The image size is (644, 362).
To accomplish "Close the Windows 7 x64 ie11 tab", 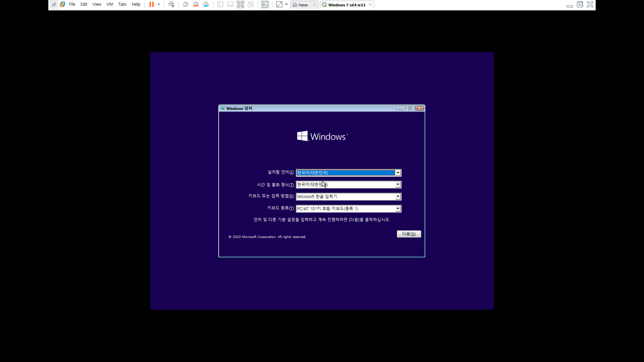I will (370, 5).
